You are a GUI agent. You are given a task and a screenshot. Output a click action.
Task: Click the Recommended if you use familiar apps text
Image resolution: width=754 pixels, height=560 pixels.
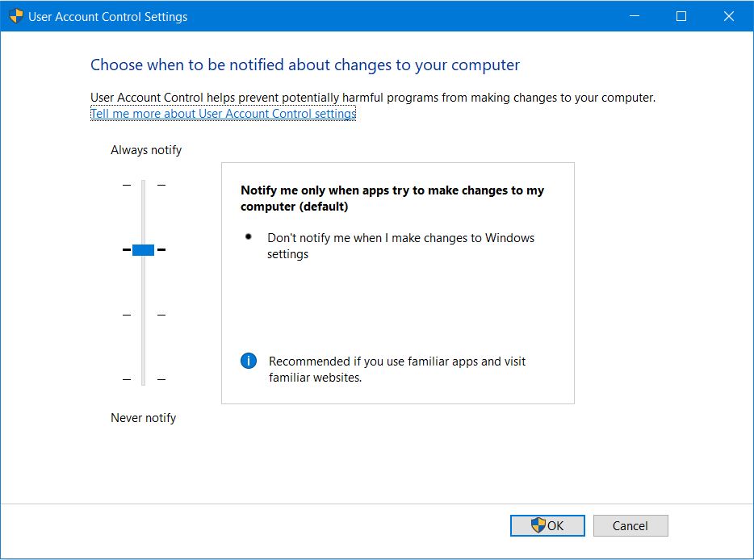point(396,370)
